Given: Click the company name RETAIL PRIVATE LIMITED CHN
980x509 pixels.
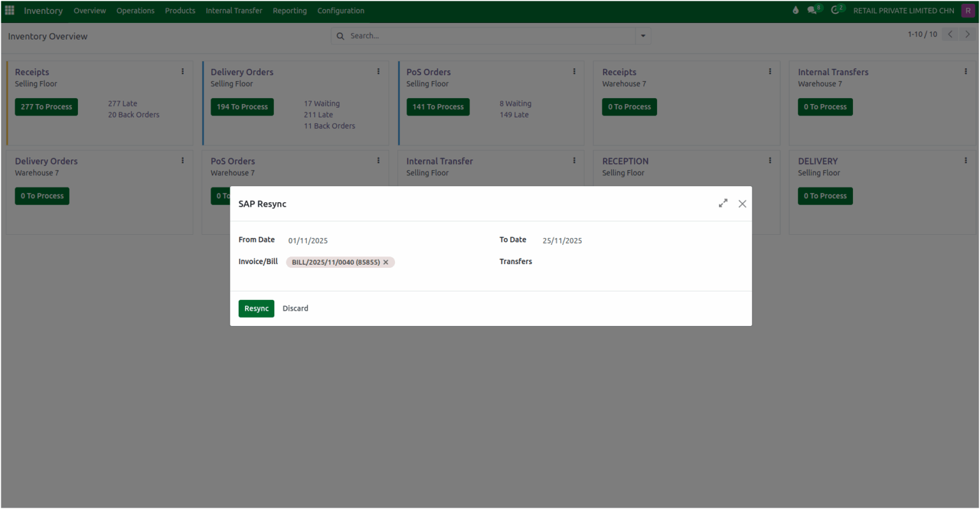Looking at the screenshot, I should pyautogui.click(x=904, y=11).
